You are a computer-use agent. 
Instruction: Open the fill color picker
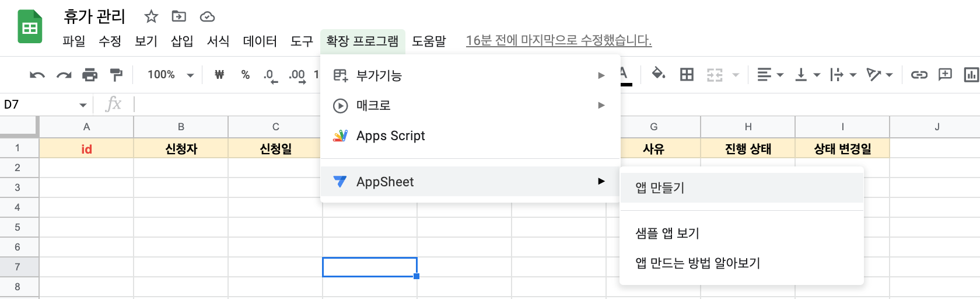tap(659, 74)
